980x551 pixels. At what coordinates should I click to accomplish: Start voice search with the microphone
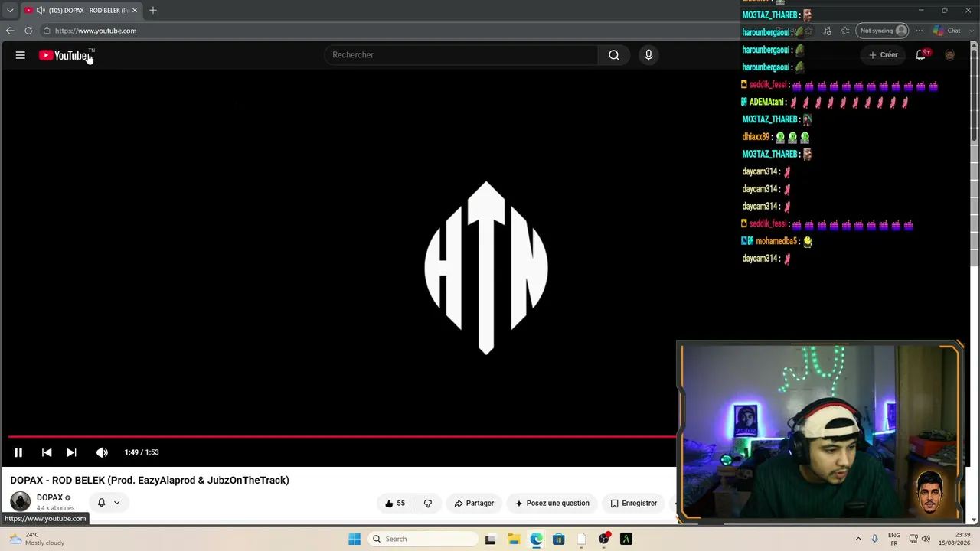click(648, 55)
